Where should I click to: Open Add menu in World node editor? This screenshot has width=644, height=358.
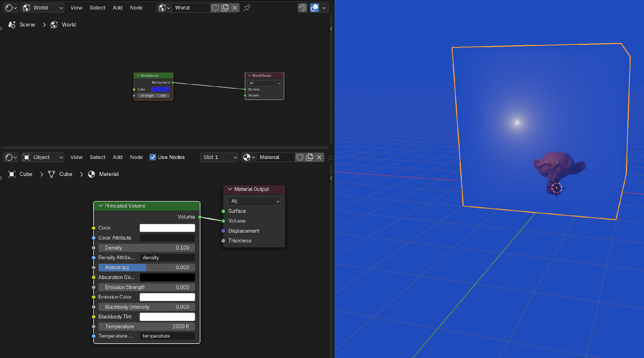[118, 8]
